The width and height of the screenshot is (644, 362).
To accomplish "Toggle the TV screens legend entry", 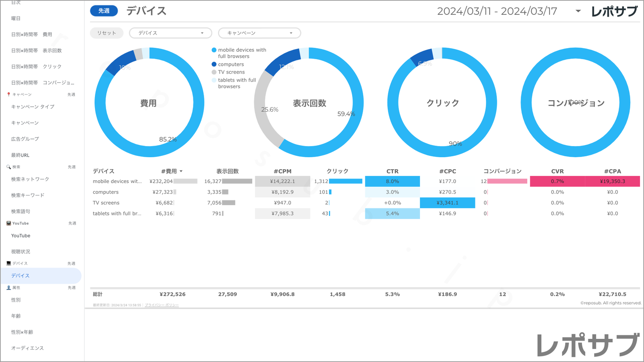I will click(x=231, y=72).
